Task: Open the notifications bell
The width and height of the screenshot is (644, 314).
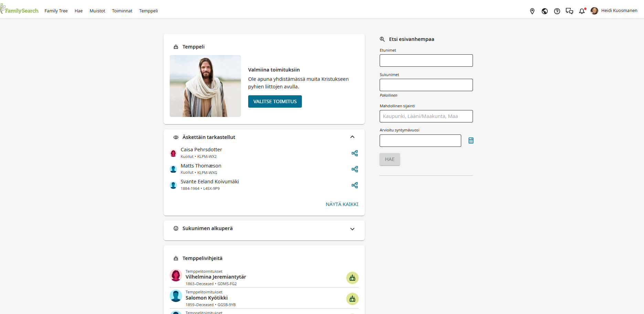Action: pyautogui.click(x=582, y=11)
